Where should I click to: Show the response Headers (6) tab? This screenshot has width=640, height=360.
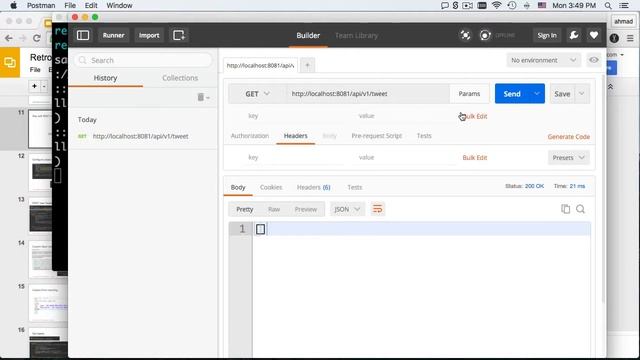click(313, 187)
